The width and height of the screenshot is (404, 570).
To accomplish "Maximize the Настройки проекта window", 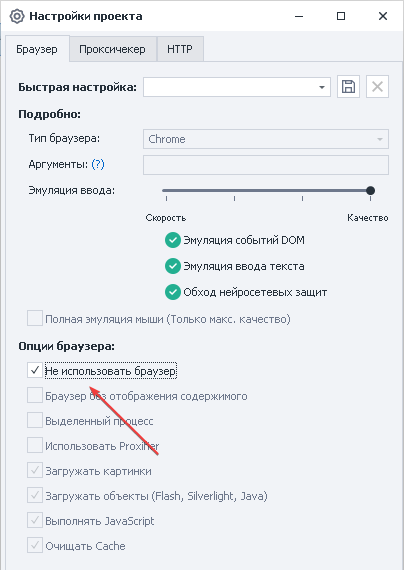I will pos(341,16).
